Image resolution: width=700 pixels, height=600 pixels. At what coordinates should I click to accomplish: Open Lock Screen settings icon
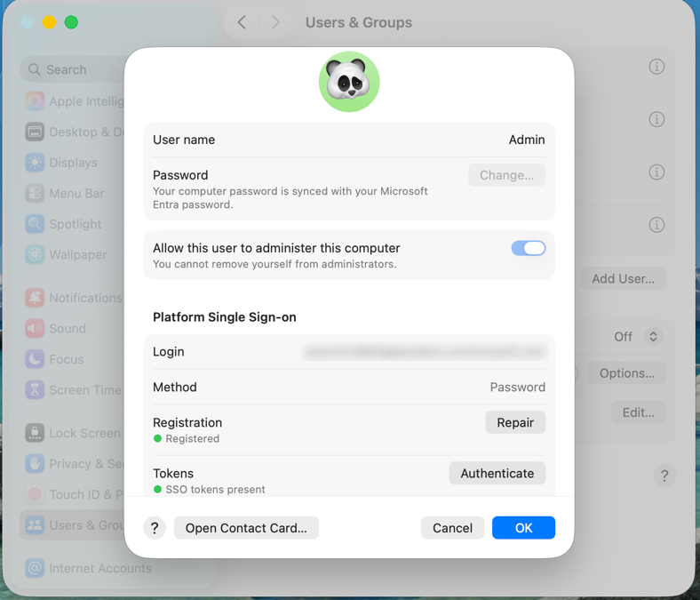click(x=35, y=433)
